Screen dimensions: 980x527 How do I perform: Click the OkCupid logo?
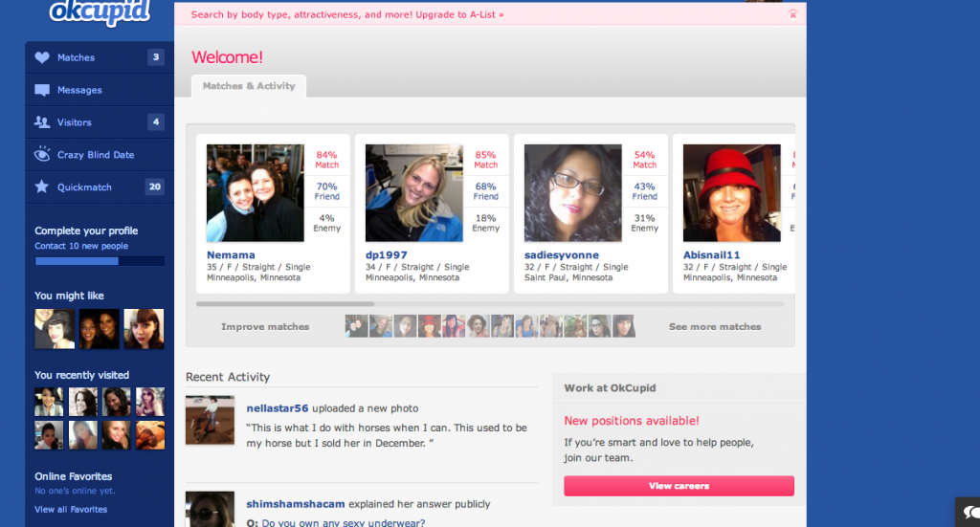(x=100, y=11)
